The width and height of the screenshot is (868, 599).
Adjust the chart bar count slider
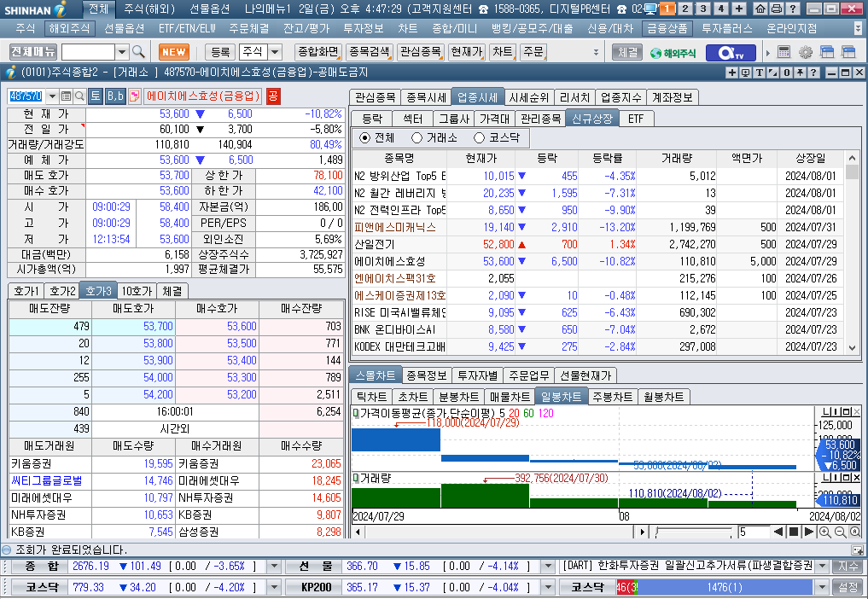click(x=693, y=532)
